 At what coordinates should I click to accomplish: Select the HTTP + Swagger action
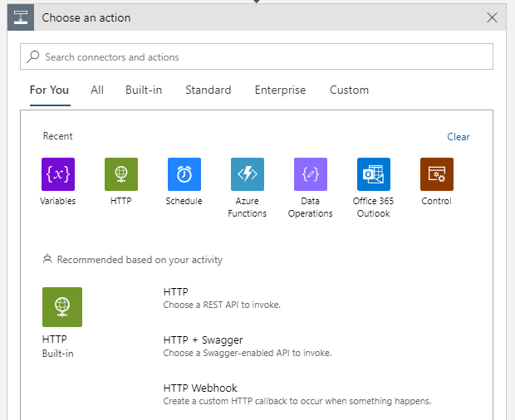click(x=247, y=346)
